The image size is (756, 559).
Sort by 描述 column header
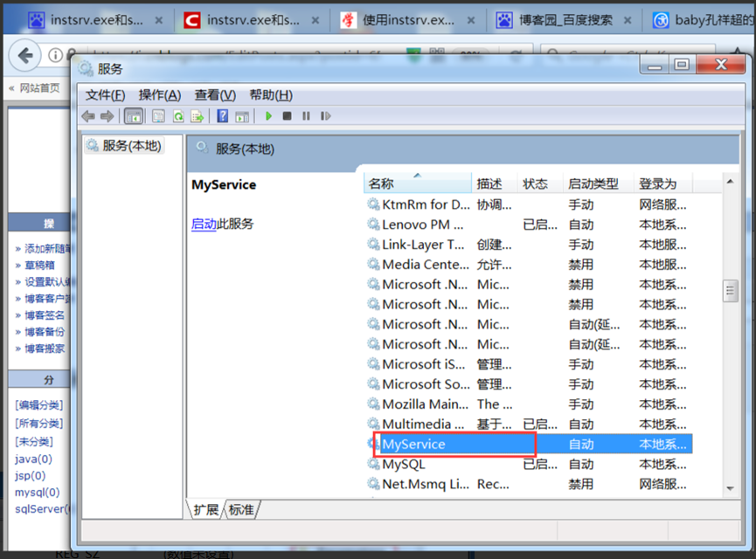(x=494, y=183)
